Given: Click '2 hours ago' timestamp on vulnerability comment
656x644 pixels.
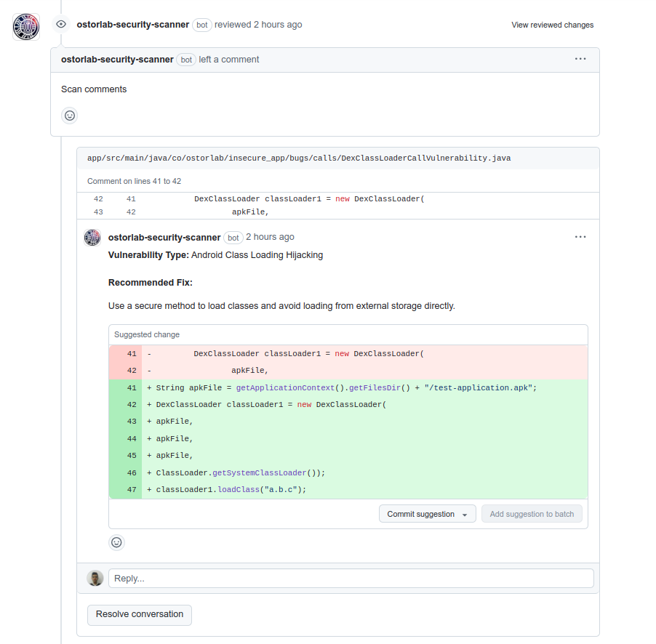Looking at the screenshot, I should pyautogui.click(x=270, y=237).
